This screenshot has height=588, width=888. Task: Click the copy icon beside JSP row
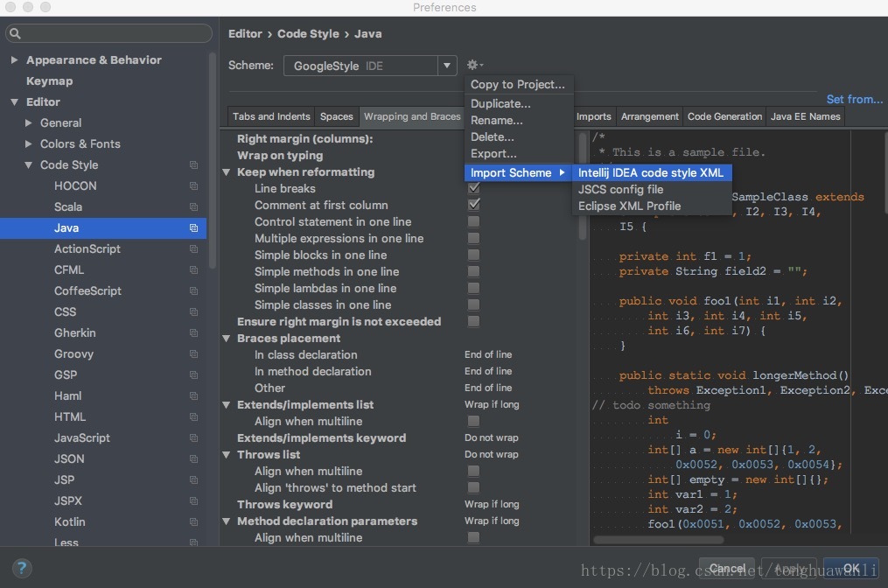click(193, 479)
